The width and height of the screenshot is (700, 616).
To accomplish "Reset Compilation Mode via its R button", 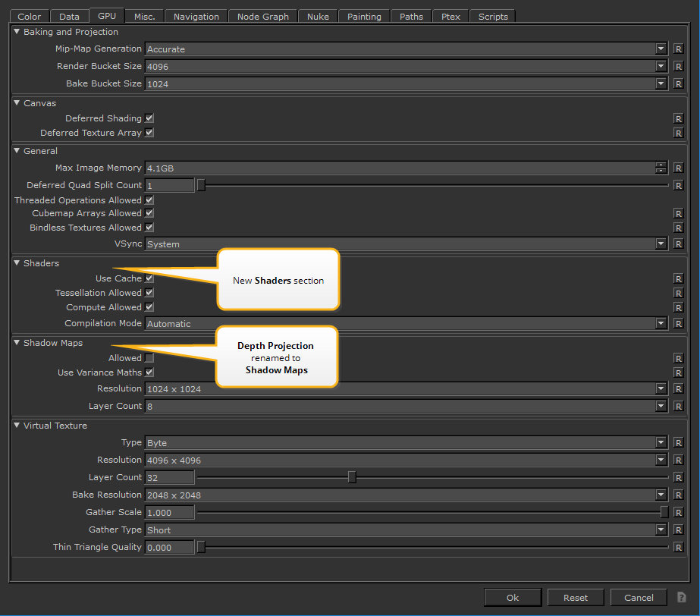I will click(679, 324).
